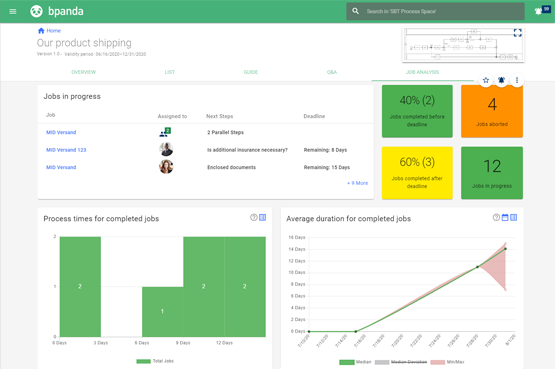Toggle Min/Max legend series

447,362
